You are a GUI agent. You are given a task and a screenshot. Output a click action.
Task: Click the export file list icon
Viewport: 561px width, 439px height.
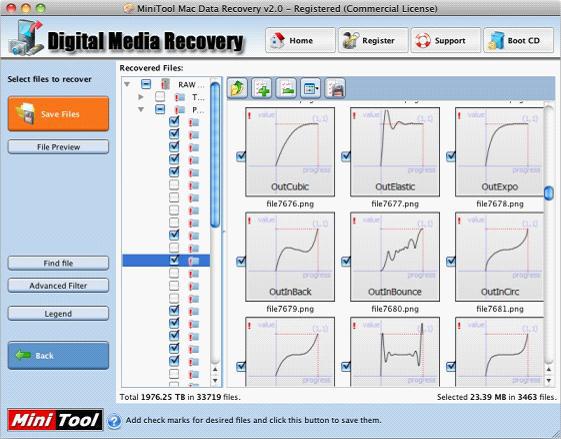coord(335,88)
